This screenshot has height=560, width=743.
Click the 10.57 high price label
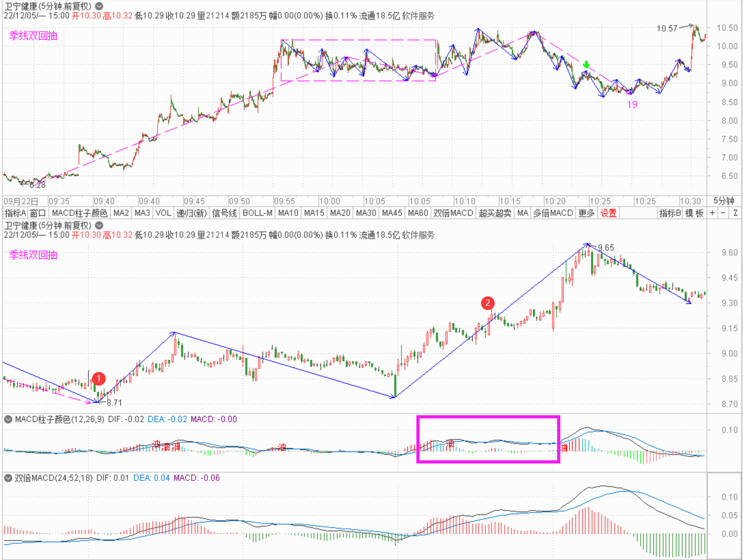coord(666,29)
